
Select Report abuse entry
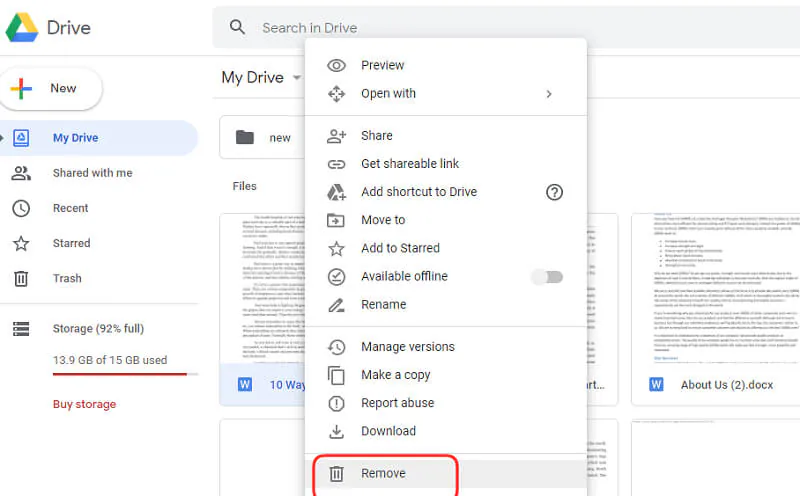click(x=446, y=403)
